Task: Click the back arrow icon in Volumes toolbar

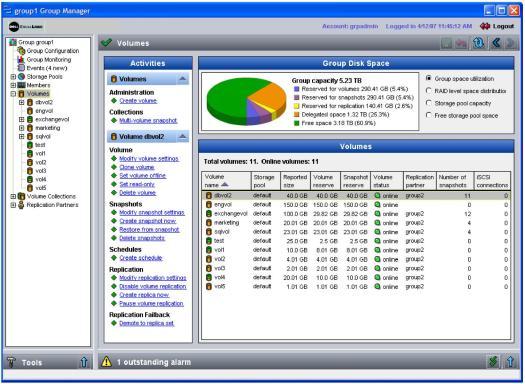Action: (x=496, y=43)
